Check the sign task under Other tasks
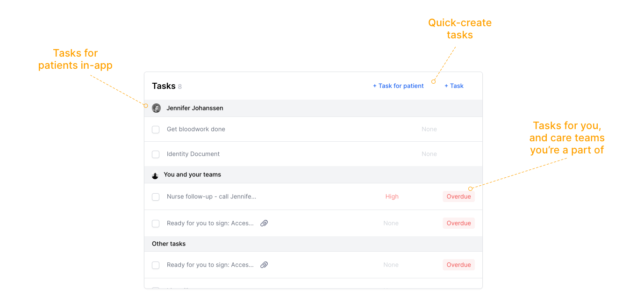The width and height of the screenshot is (644, 305). coord(156,265)
